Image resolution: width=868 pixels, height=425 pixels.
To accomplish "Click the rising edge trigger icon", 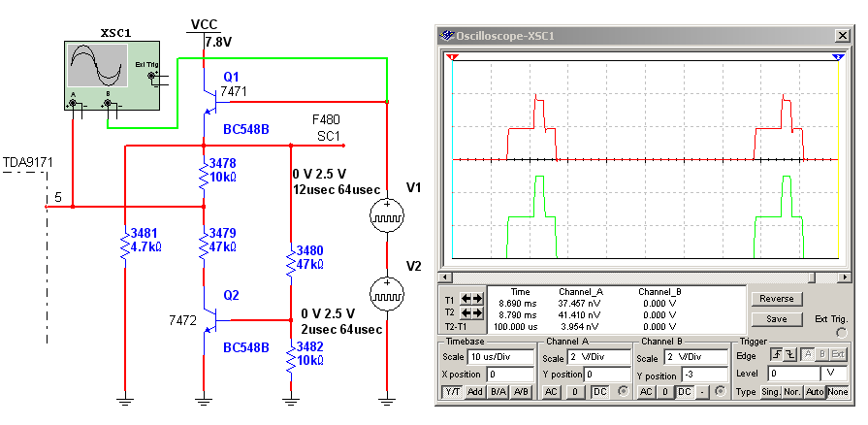I will coord(778,356).
